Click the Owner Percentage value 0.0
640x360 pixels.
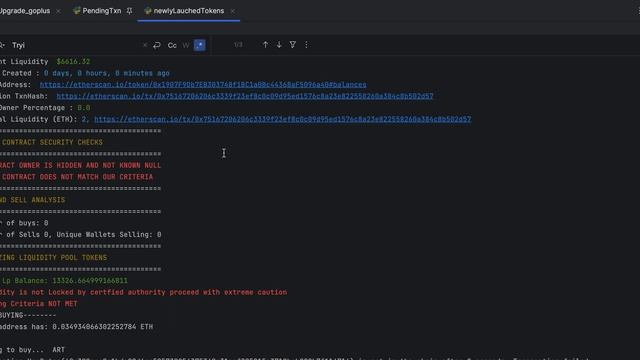84,108
